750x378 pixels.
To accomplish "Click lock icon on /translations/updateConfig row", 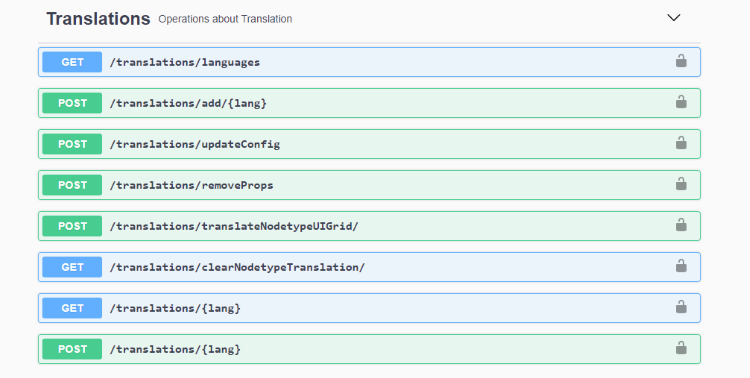I will coord(681,143).
